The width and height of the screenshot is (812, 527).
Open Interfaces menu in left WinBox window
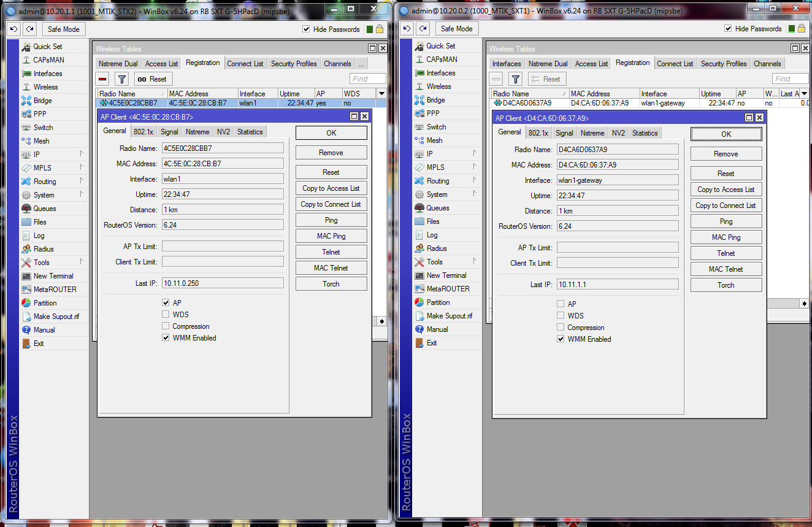coord(48,74)
